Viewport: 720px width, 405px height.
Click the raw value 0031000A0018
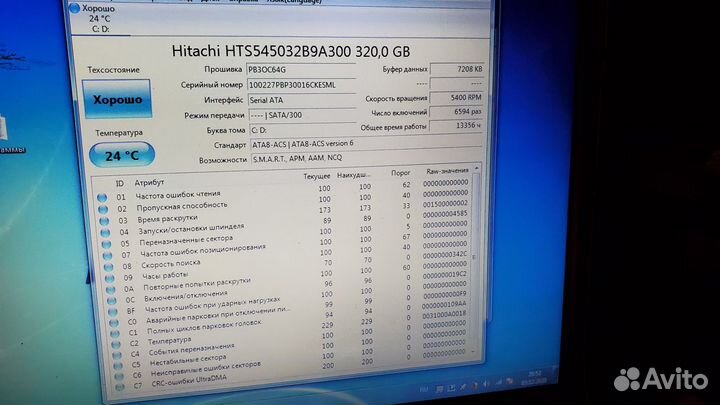coord(444,315)
